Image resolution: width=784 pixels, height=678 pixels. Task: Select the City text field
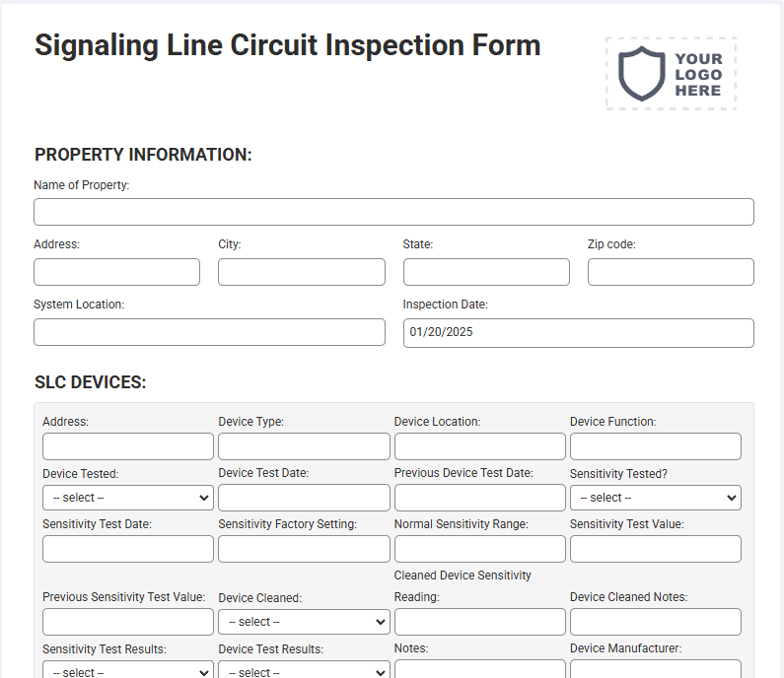click(302, 272)
